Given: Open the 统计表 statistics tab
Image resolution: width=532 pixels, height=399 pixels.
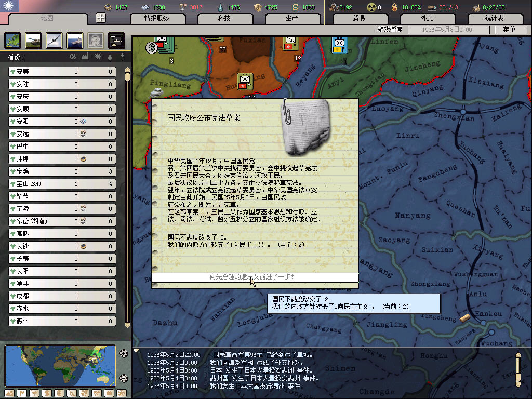Looking at the screenshot, I should (x=495, y=18).
